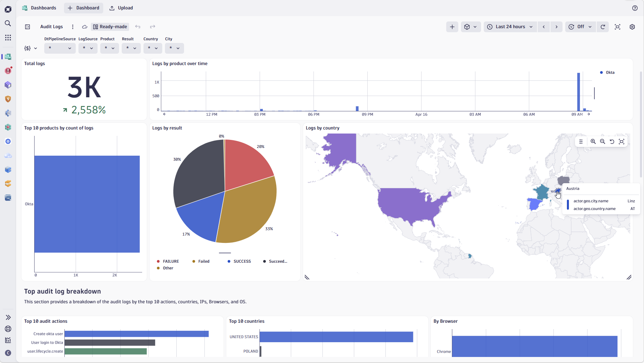Open the Audit Logs kebab menu
Image resolution: width=644 pixels, height=363 pixels.
pyautogui.click(x=72, y=27)
